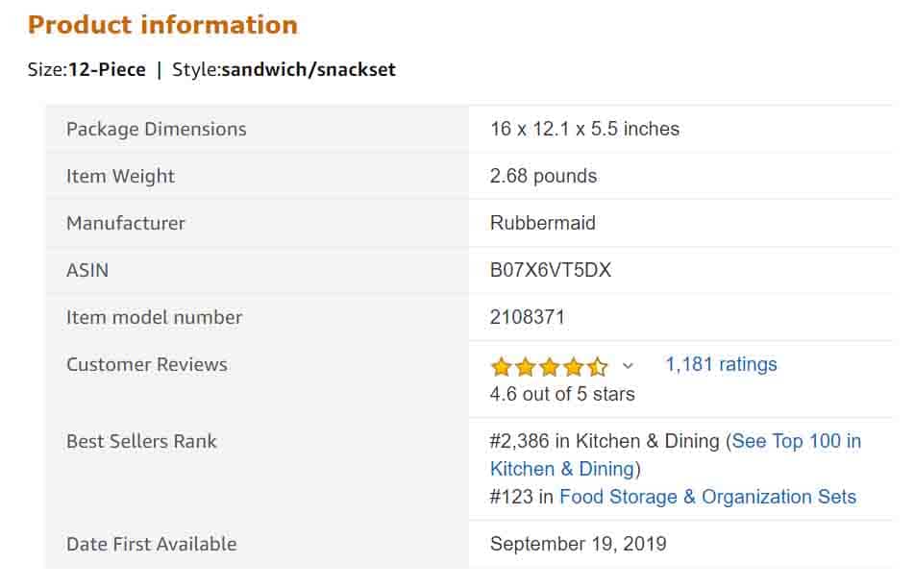
Task: Click the 4.6 out of 5 stars text
Action: point(562,394)
